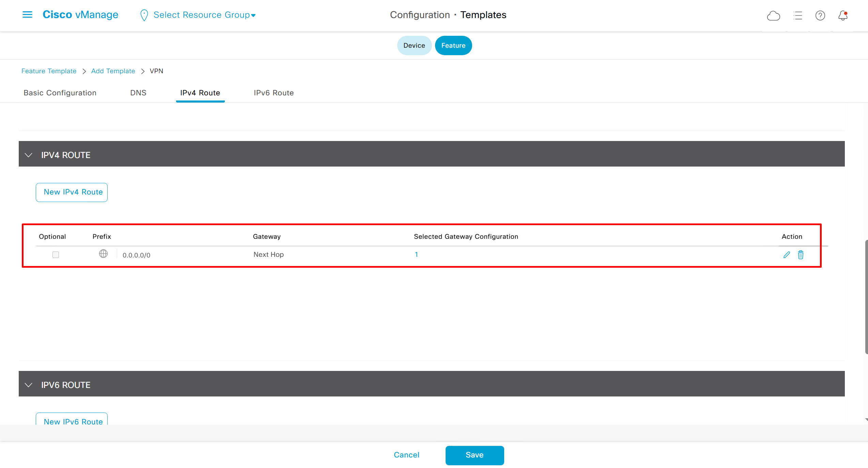Open the Feature Template breadcrumb link

(x=49, y=71)
